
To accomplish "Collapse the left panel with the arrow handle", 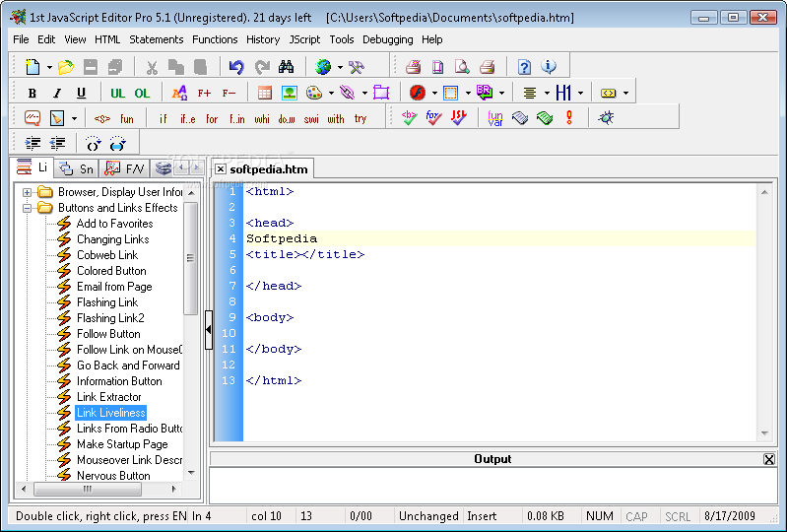I will (x=209, y=330).
